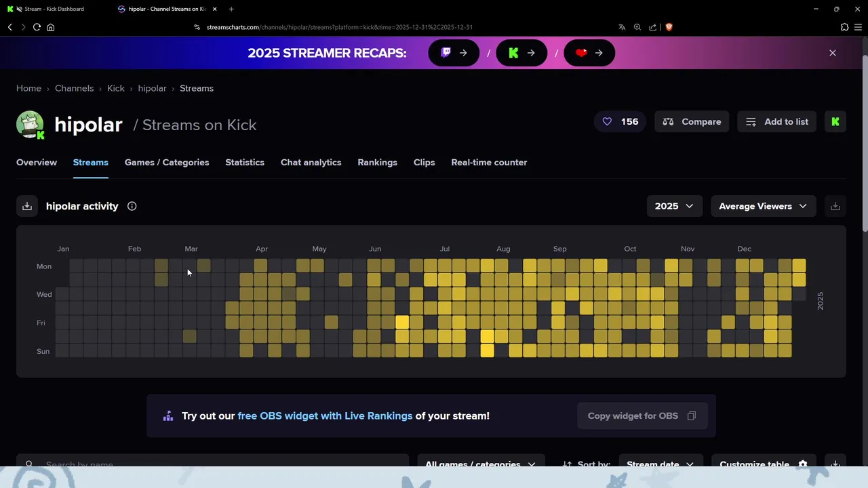
Task: Go back with the browser back arrow
Action: coord(10,27)
